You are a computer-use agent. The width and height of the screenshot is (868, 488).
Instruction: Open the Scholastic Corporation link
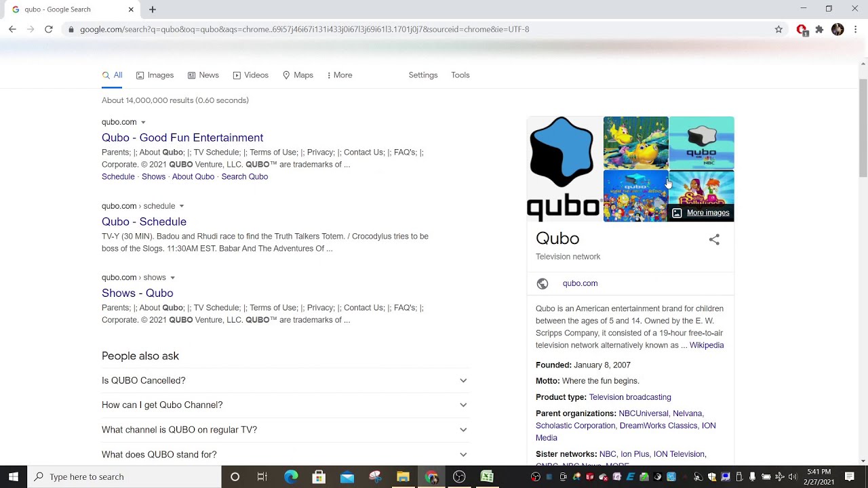[x=575, y=426]
